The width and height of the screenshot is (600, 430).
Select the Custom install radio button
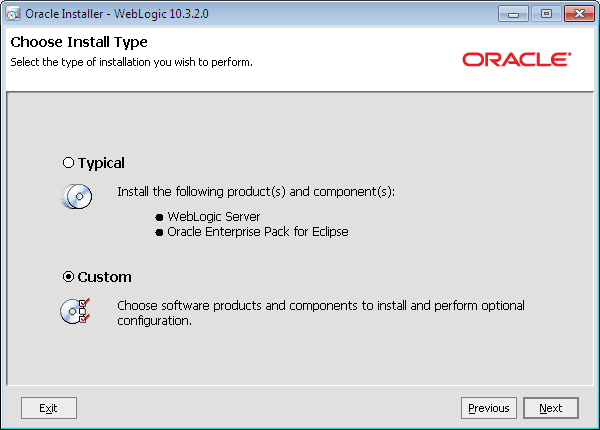coord(68,277)
